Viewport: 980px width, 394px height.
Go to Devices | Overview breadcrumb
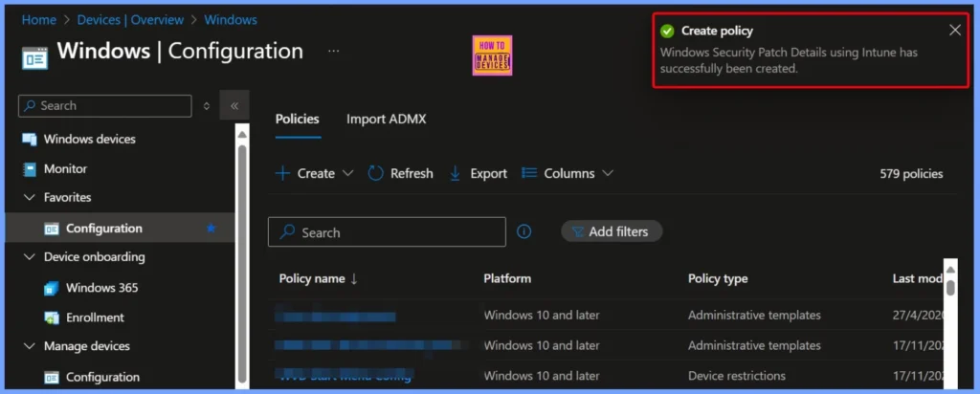click(x=129, y=20)
